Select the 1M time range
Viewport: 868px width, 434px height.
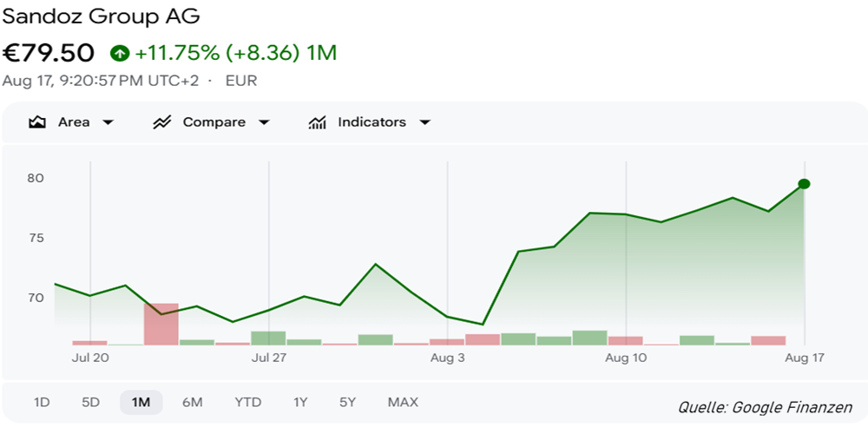[x=141, y=403]
